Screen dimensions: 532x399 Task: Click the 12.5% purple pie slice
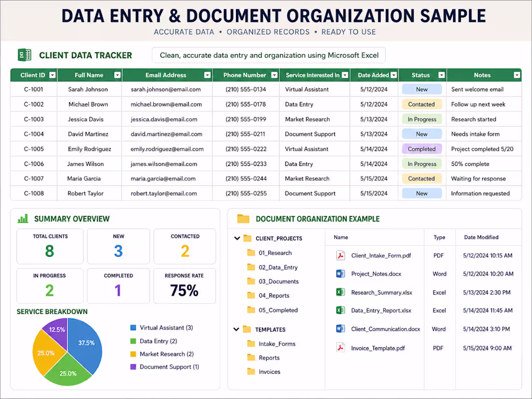coord(56,330)
